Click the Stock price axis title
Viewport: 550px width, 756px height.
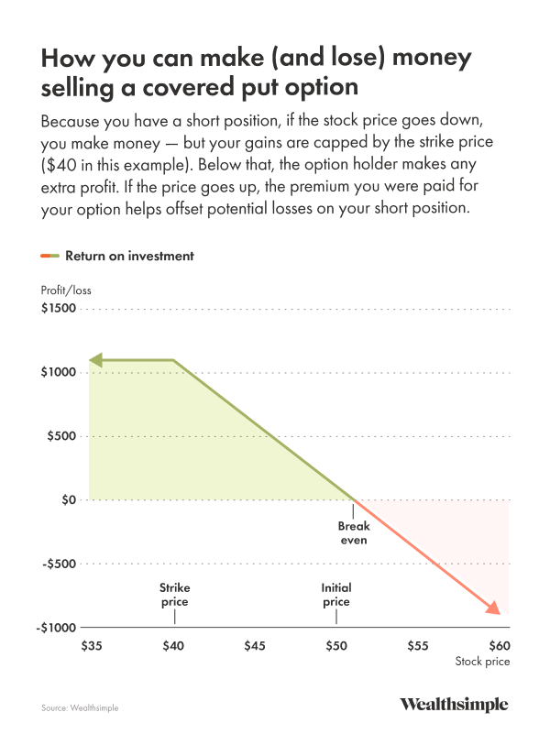(482, 662)
